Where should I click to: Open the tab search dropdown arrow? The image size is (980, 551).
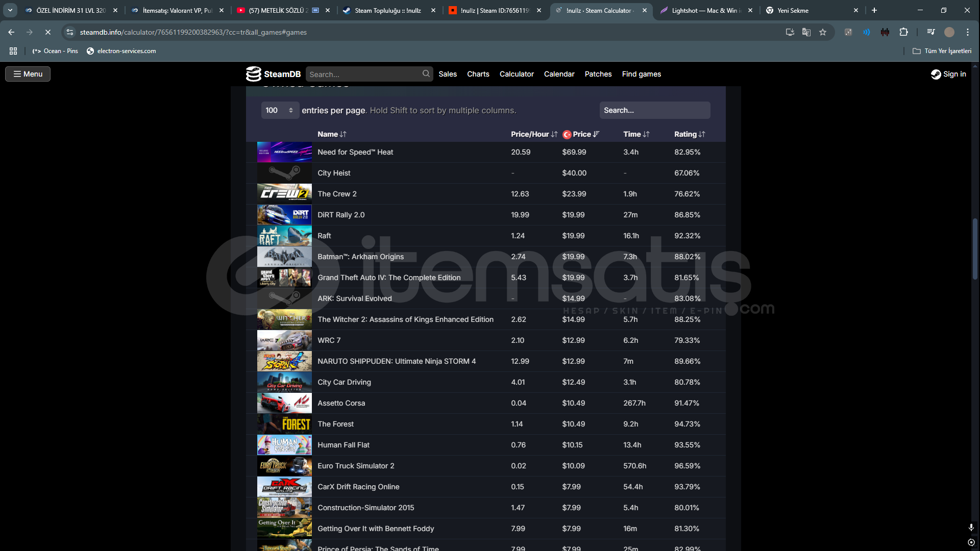10,10
